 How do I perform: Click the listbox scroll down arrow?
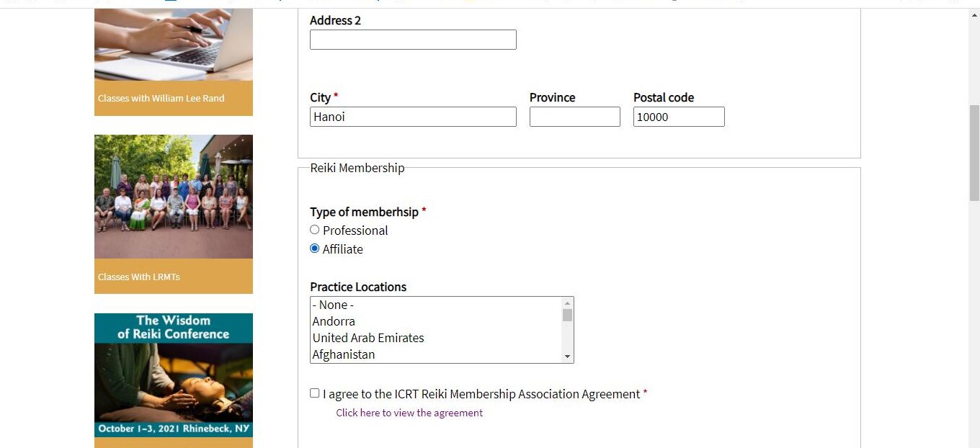click(x=568, y=357)
